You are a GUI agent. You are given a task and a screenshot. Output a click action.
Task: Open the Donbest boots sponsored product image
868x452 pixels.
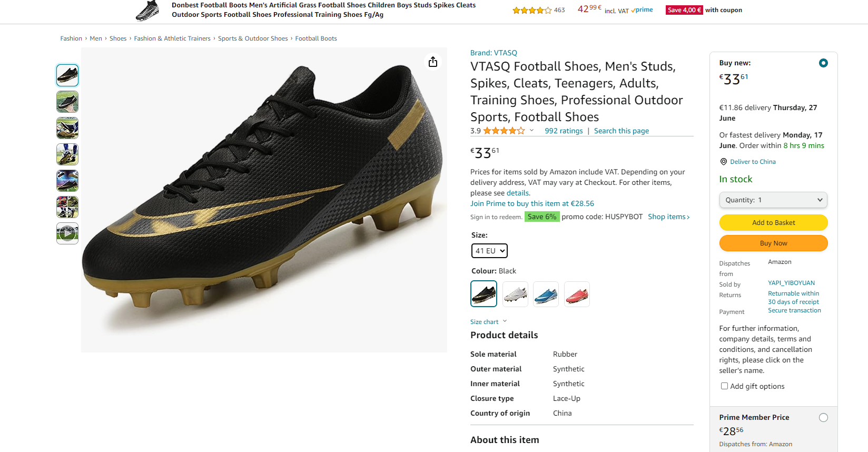[147, 11]
